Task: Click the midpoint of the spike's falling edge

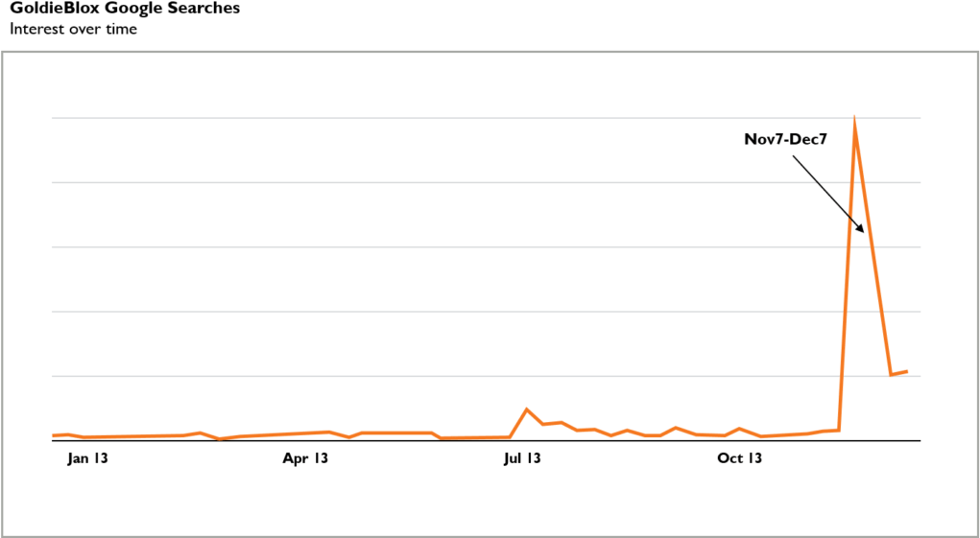Action: (x=872, y=247)
